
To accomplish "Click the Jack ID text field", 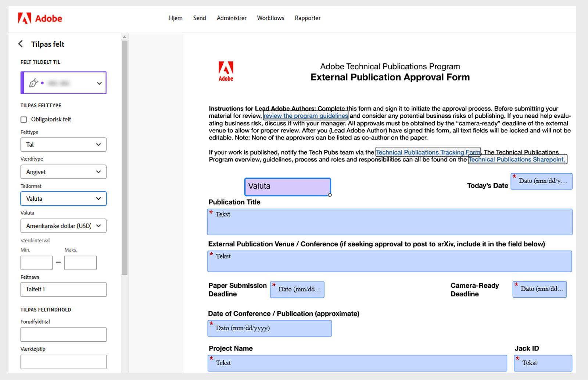I will click(543, 363).
